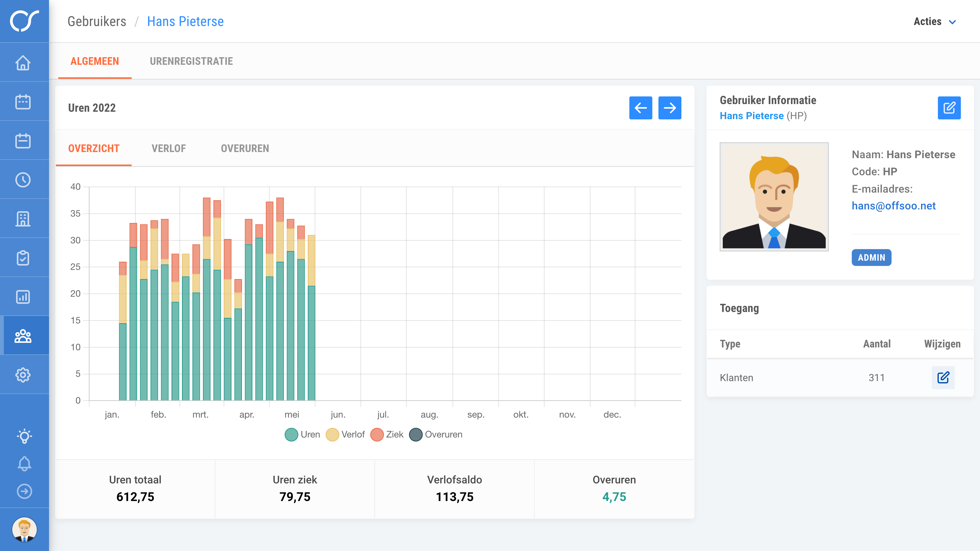This screenshot has height=551, width=980.
Task: Open the home icon in sidebar
Action: click(x=23, y=63)
